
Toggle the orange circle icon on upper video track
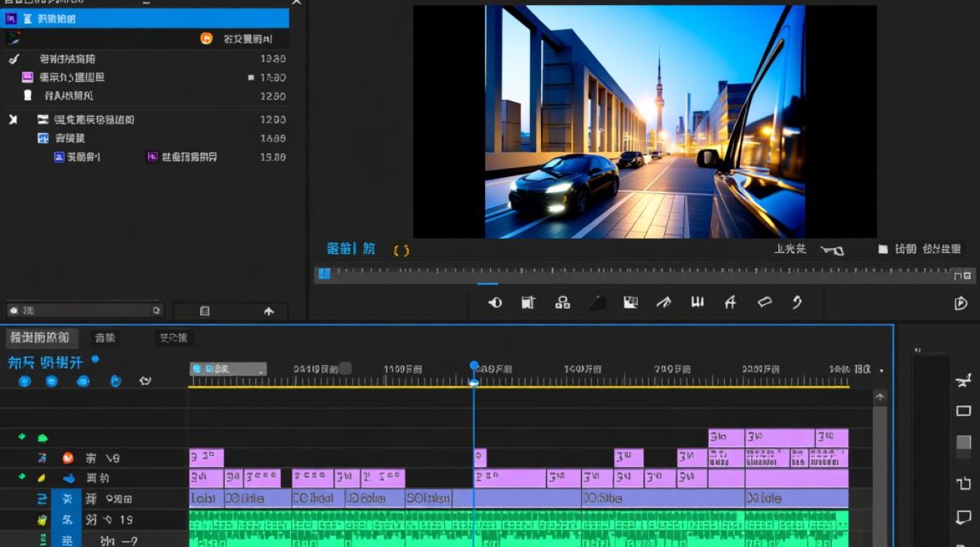click(x=68, y=458)
